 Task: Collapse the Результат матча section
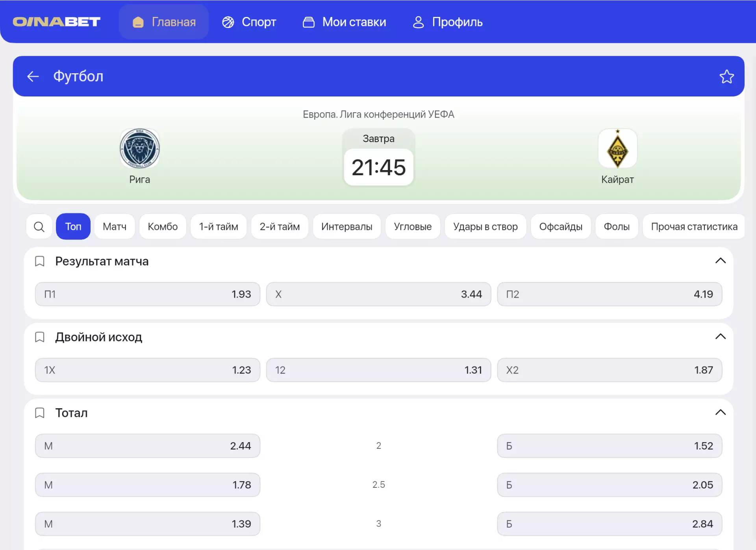[720, 261]
